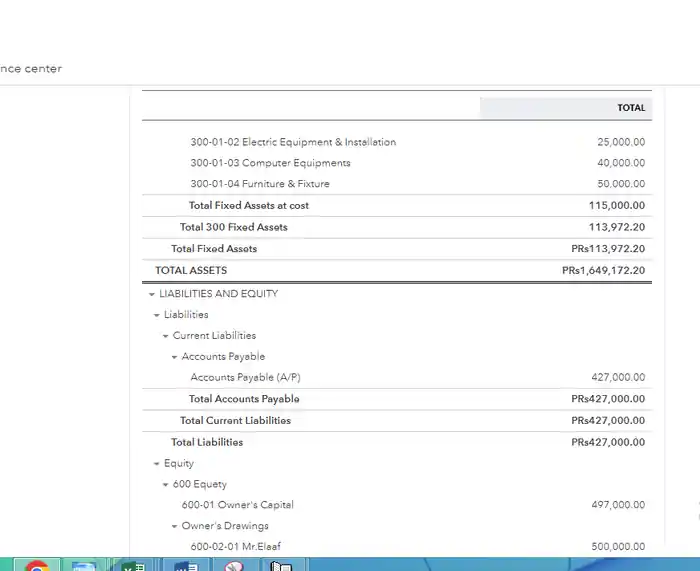Open Total Accounts Payable amount PRs427,000.00

608,399
